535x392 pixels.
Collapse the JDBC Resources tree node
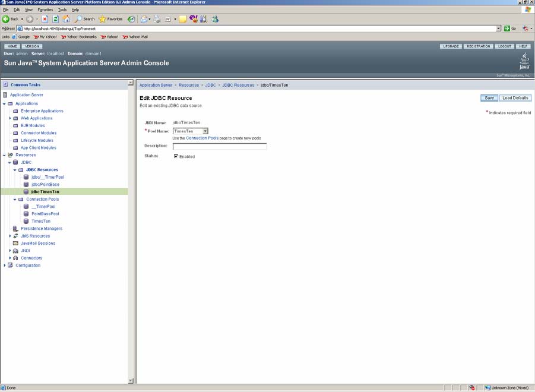(x=15, y=170)
